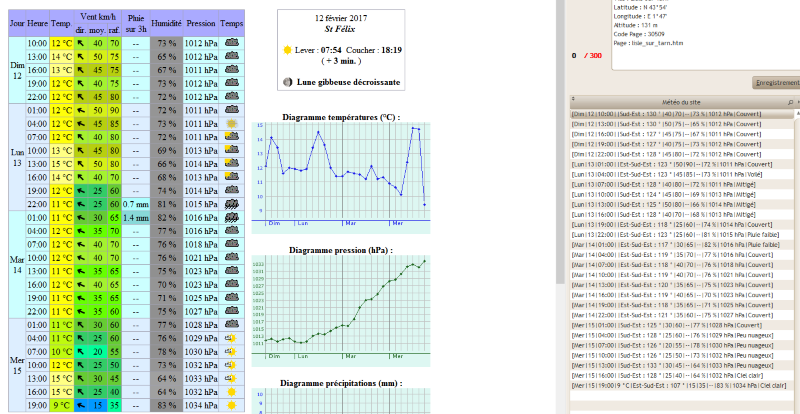The image size is (800, 414).
Task: Click the wind direction arrow for Mer 15 13:00
Action: click(81, 378)
